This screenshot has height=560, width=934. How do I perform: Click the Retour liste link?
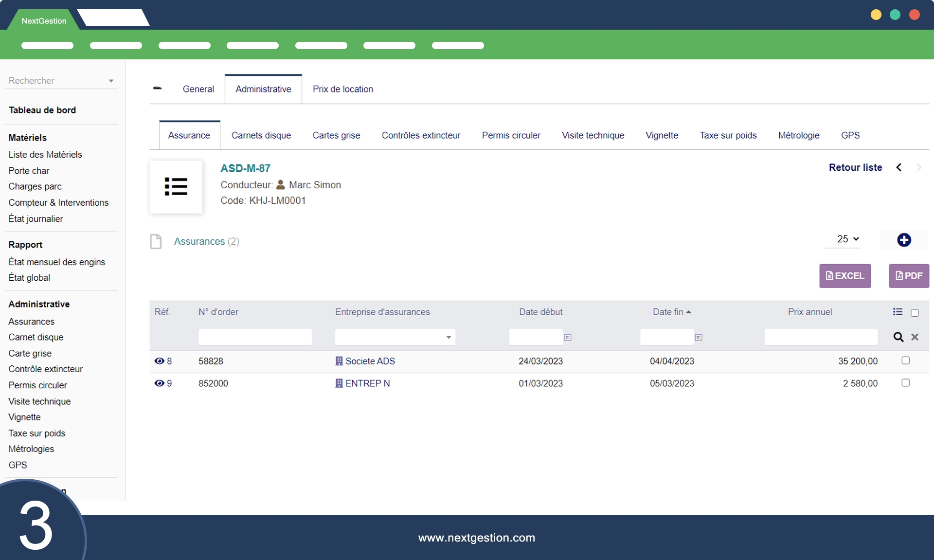coord(855,167)
